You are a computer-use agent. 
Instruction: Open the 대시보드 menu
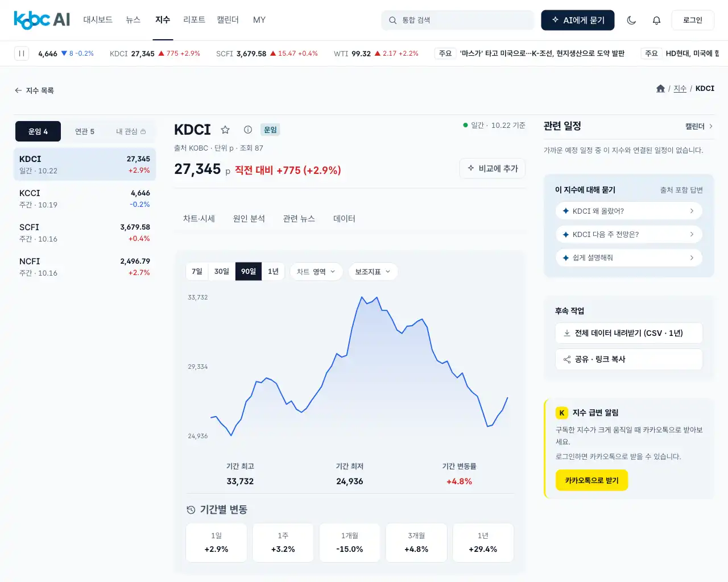click(98, 20)
